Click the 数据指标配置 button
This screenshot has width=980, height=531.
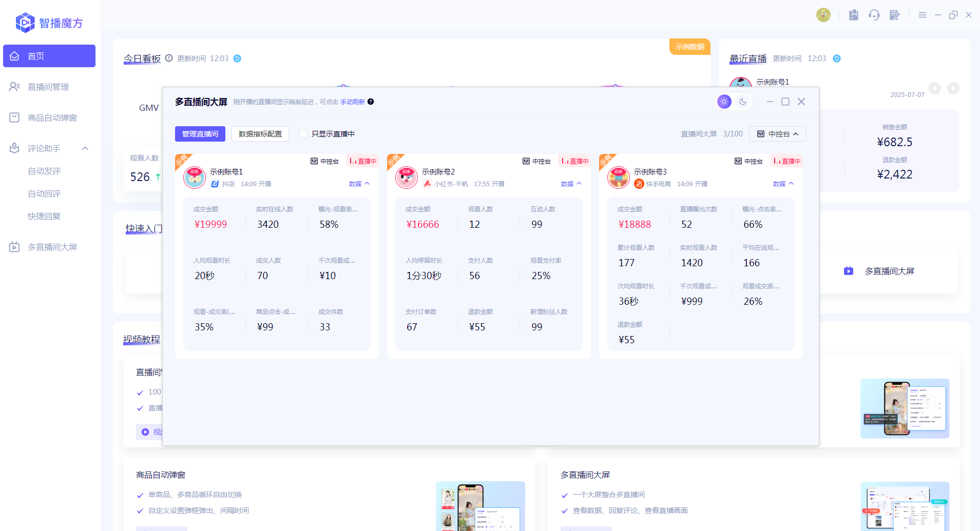click(260, 134)
